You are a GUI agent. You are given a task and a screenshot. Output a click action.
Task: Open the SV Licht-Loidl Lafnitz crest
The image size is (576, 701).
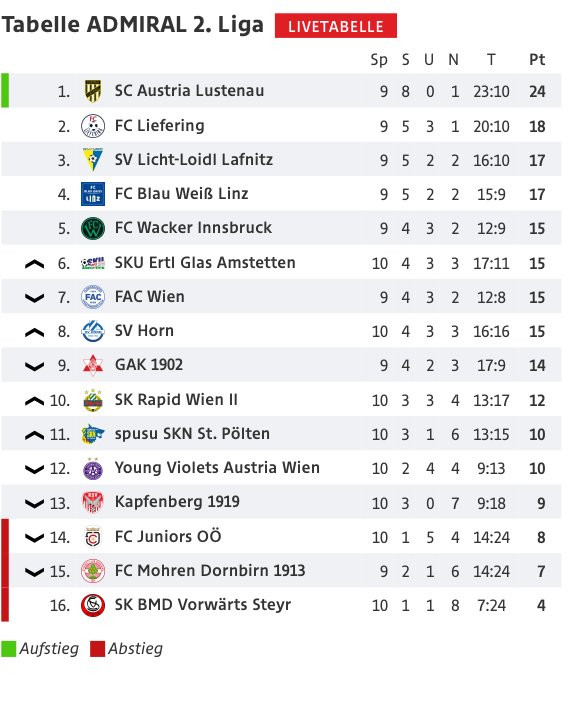click(93, 160)
